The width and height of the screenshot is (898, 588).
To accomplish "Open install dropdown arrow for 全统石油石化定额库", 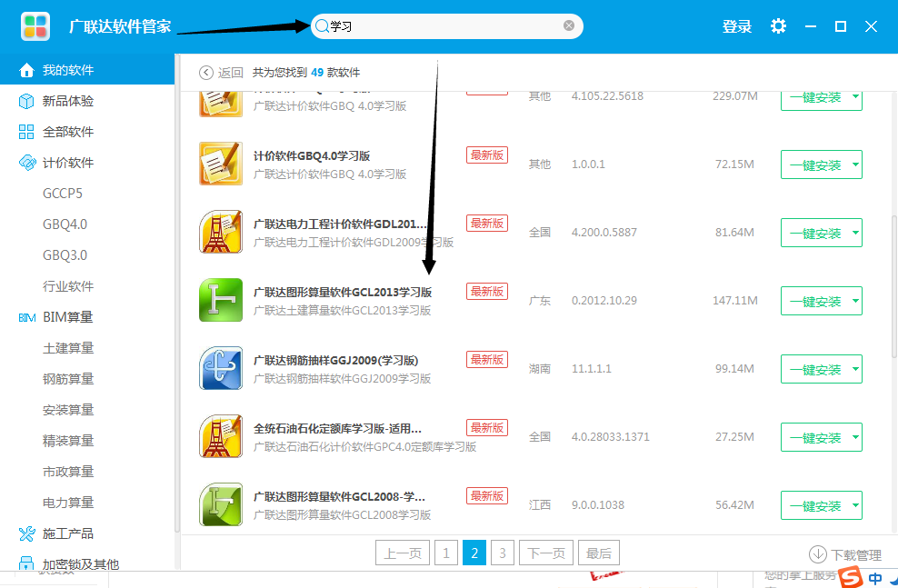I will pos(855,437).
